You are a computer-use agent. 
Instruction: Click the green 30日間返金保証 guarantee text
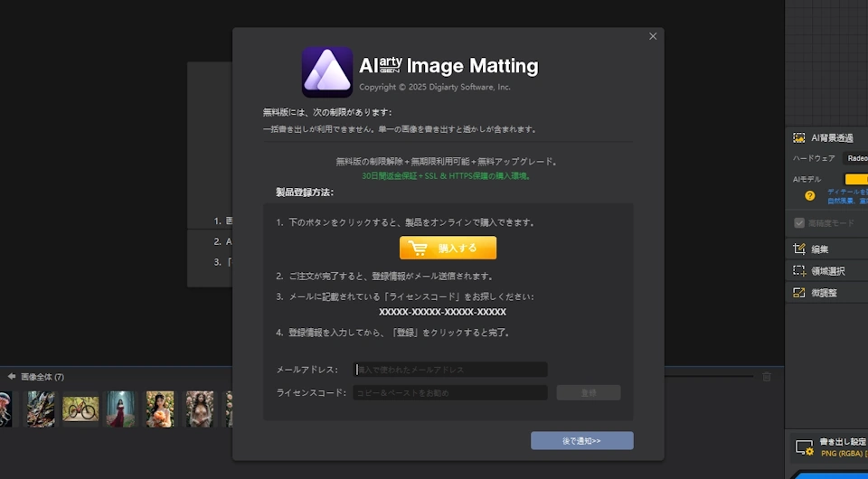[446, 176]
